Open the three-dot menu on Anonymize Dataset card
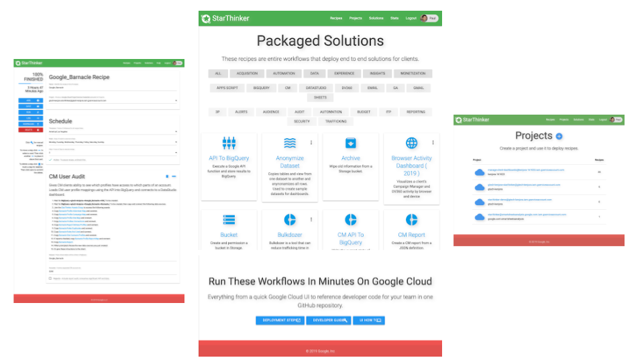The height and width of the screenshot is (362, 644). (x=311, y=143)
